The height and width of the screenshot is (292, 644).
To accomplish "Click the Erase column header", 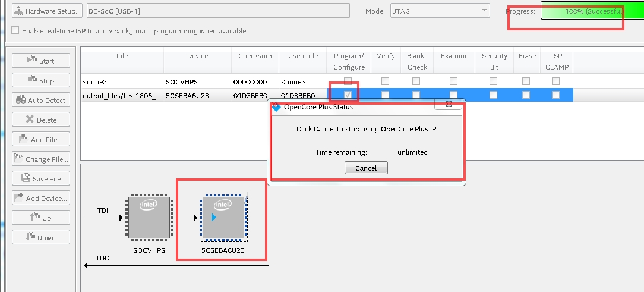I will pos(527,61).
